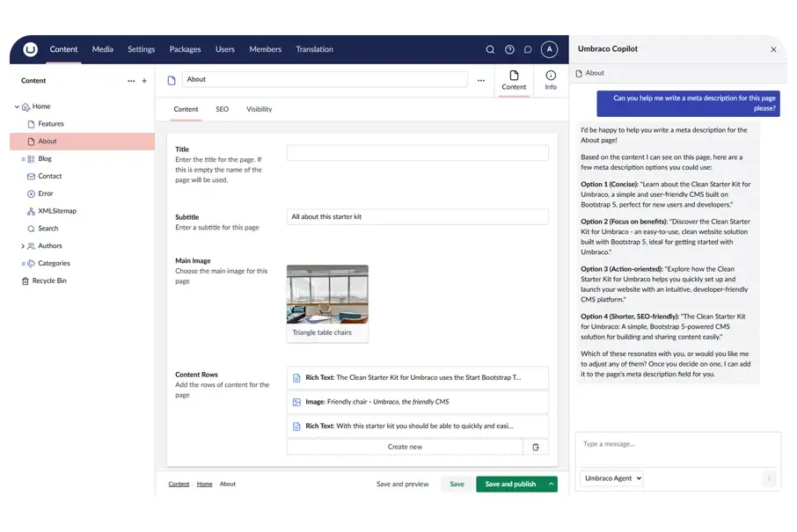Click the user's meta description chat message
Screen dimensions: 797x532
tap(689, 103)
